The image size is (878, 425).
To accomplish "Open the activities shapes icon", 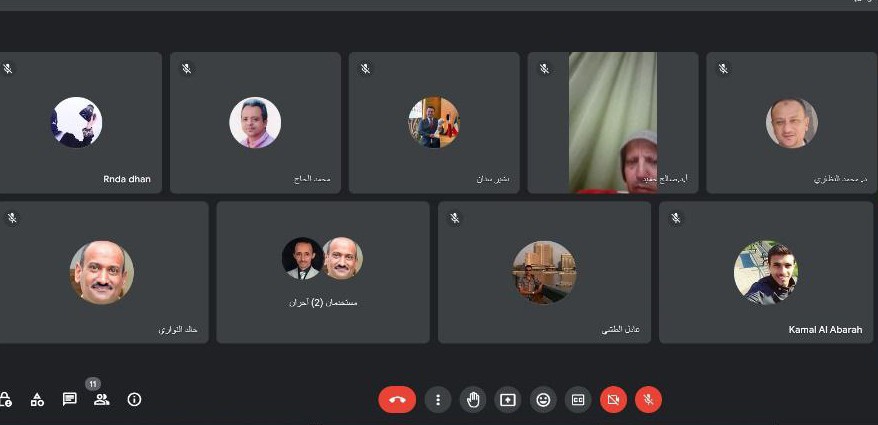I will click(x=37, y=400).
